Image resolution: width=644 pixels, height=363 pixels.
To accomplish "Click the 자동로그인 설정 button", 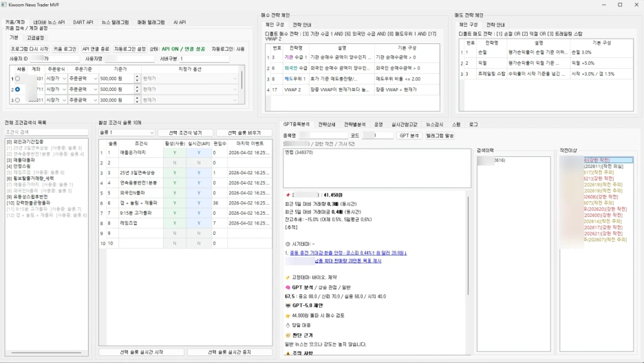I will tap(130, 49).
